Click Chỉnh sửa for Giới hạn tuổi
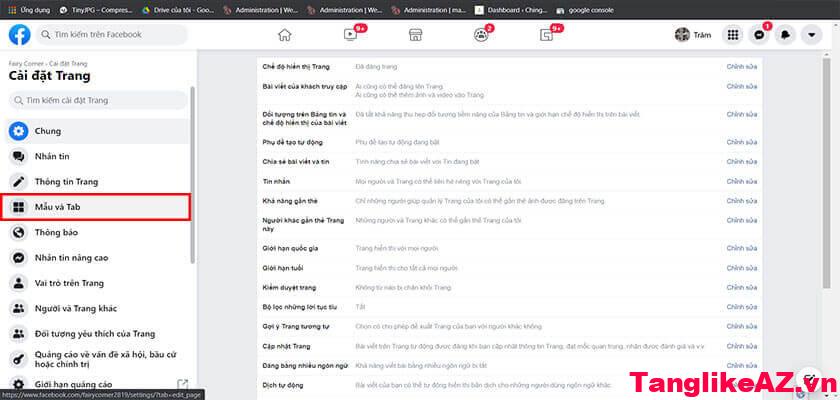Viewport: 840px width, 400px height. click(x=741, y=268)
